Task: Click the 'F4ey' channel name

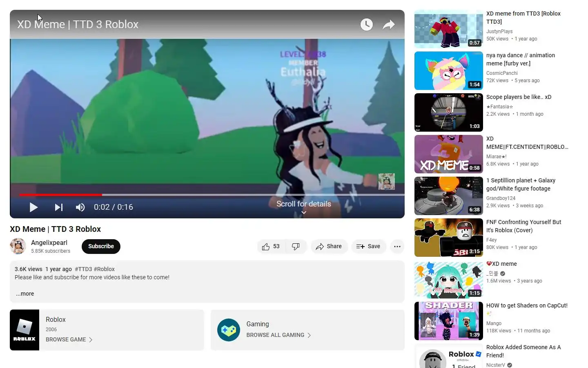Action: pos(491,240)
